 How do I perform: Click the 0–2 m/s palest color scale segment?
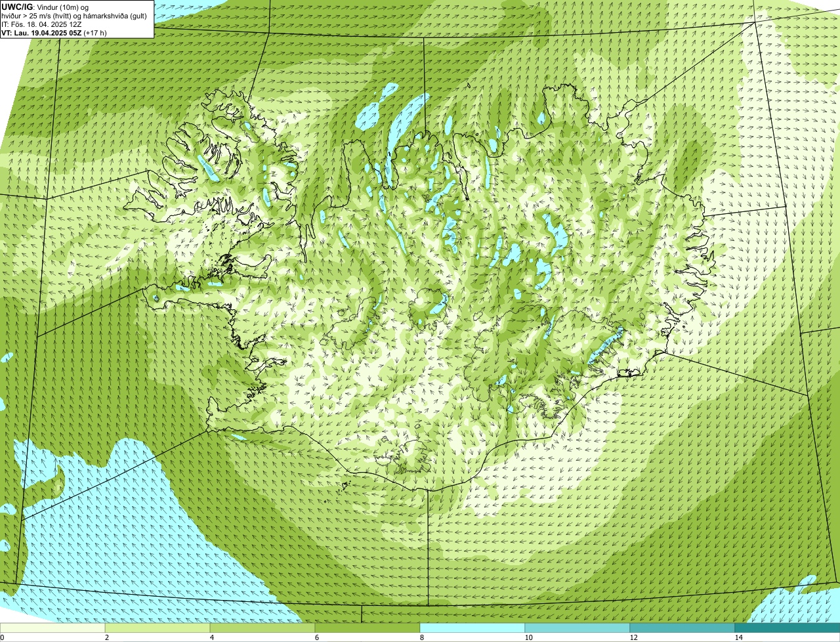(52, 628)
